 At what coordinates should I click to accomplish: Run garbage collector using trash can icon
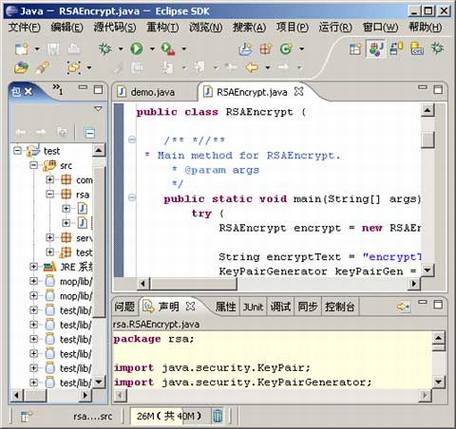point(217,415)
